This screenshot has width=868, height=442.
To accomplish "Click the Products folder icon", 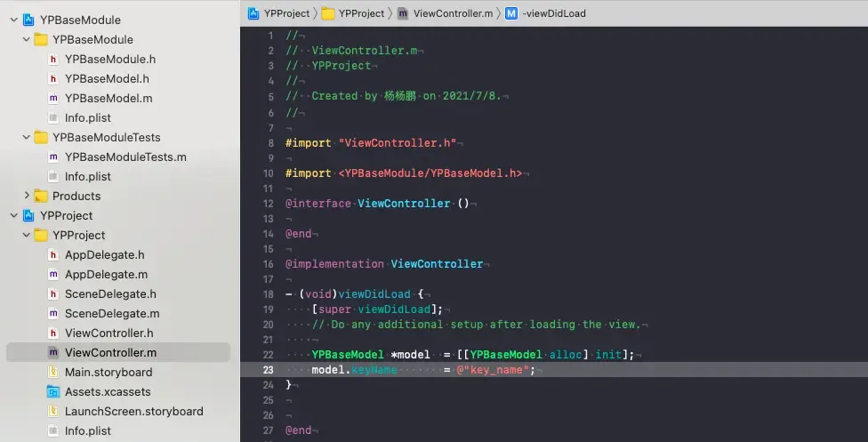I will [x=41, y=197].
